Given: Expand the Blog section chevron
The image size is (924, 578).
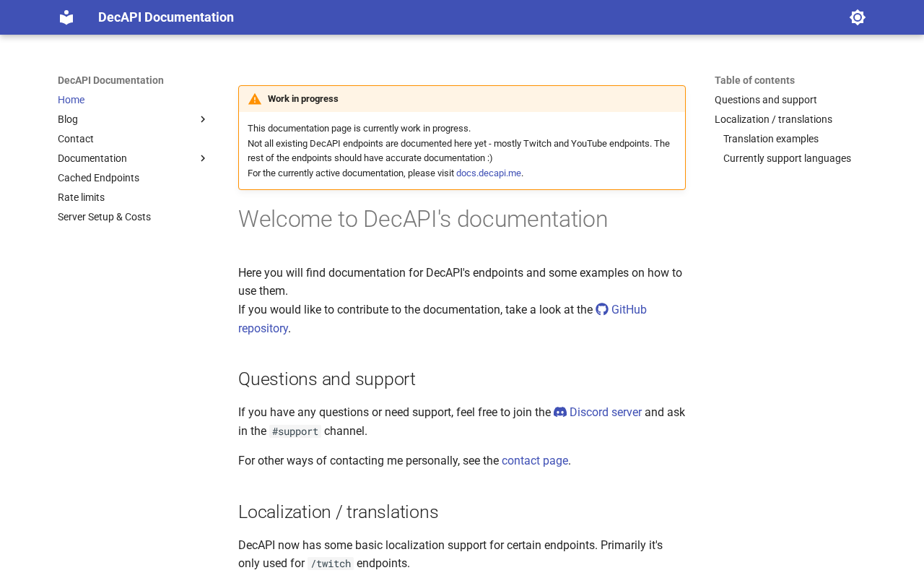Looking at the screenshot, I should pos(203,119).
